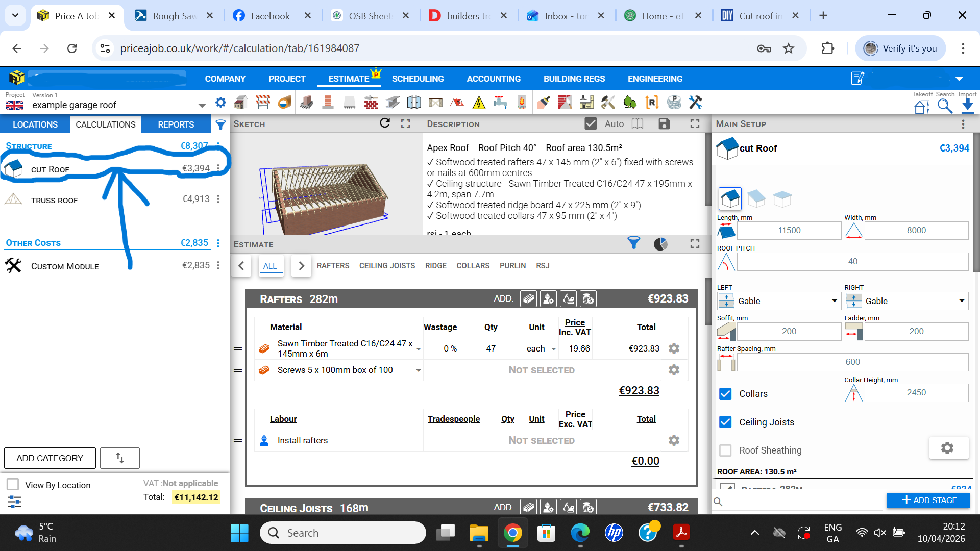Image resolution: width=980 pixels, height=551 pixels.
Task: Open the Plumbing tap module icon
Action: tap(501, 102)
